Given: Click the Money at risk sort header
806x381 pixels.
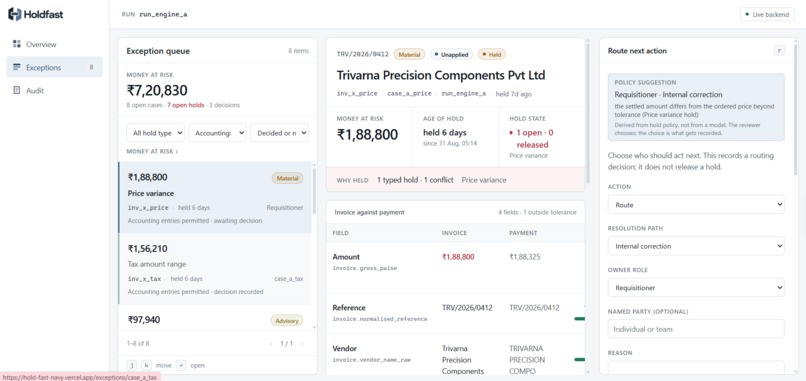Looking at the screenshot, I should (x=152, y=152).
